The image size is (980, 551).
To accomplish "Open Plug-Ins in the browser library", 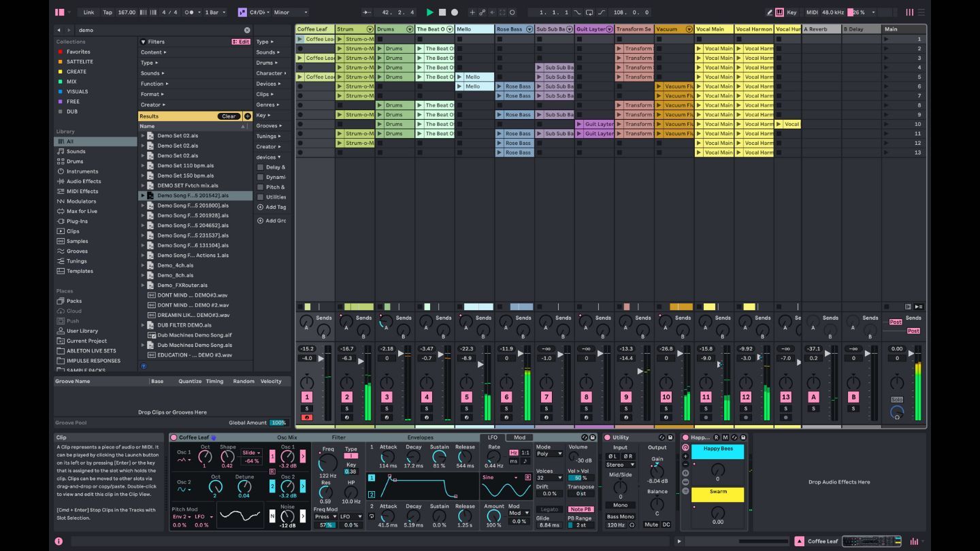I will coord(77,221).
